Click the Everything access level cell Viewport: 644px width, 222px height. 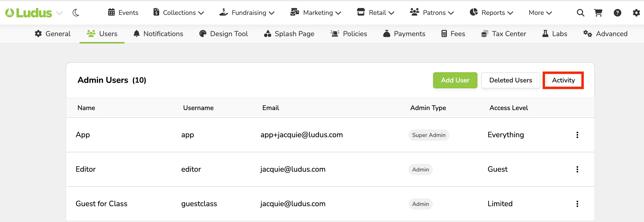pyautogui.click(x=506, y=135)
